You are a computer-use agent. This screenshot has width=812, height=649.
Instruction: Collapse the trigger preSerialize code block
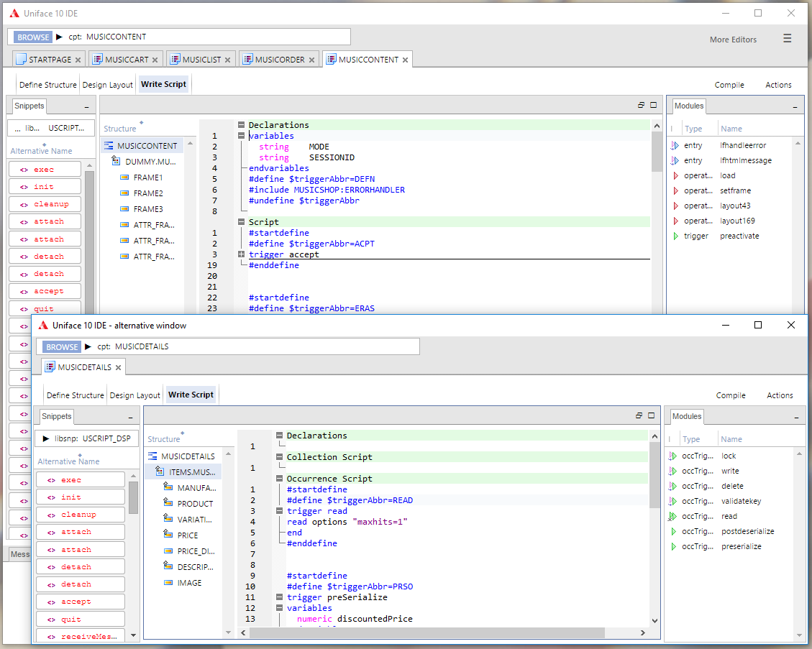point(279,597)
